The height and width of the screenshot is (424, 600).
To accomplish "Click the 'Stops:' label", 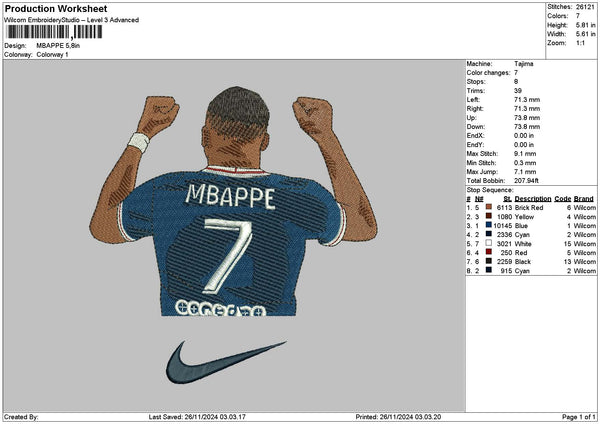I will (x=476, y=82).
